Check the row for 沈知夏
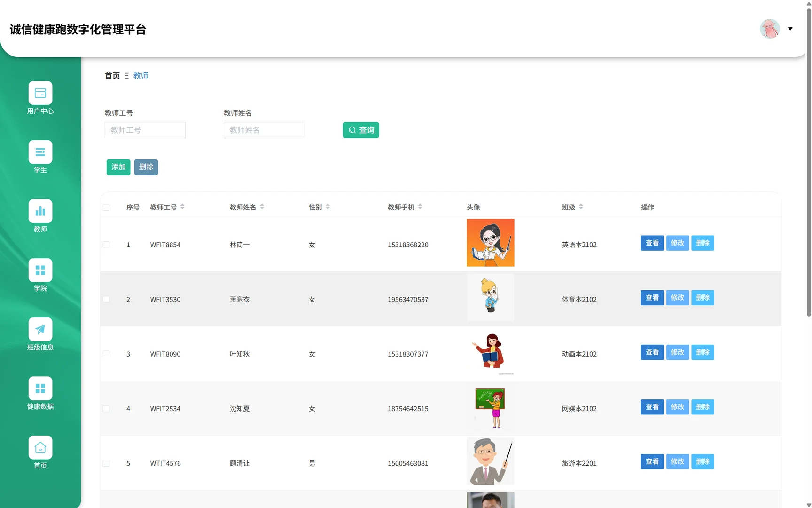This screenshot has height=508, width=812. (x=106, y=409)
